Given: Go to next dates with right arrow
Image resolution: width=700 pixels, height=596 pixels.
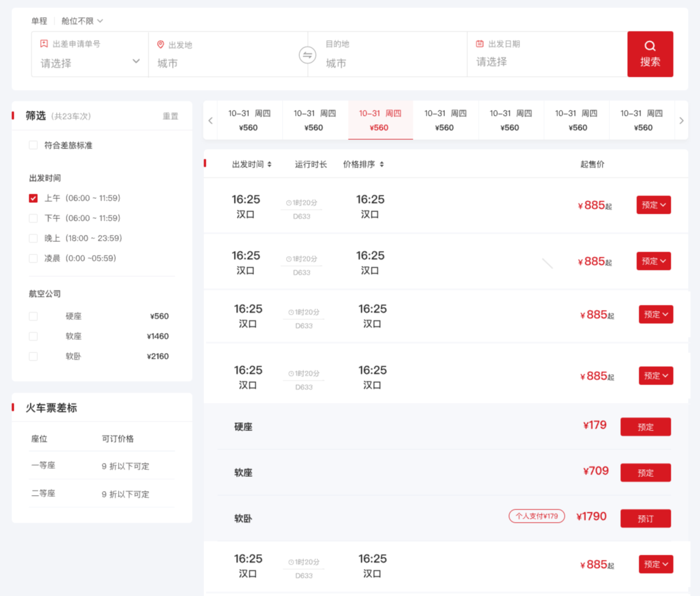Looking at the screenshot, I should [681, 120].
